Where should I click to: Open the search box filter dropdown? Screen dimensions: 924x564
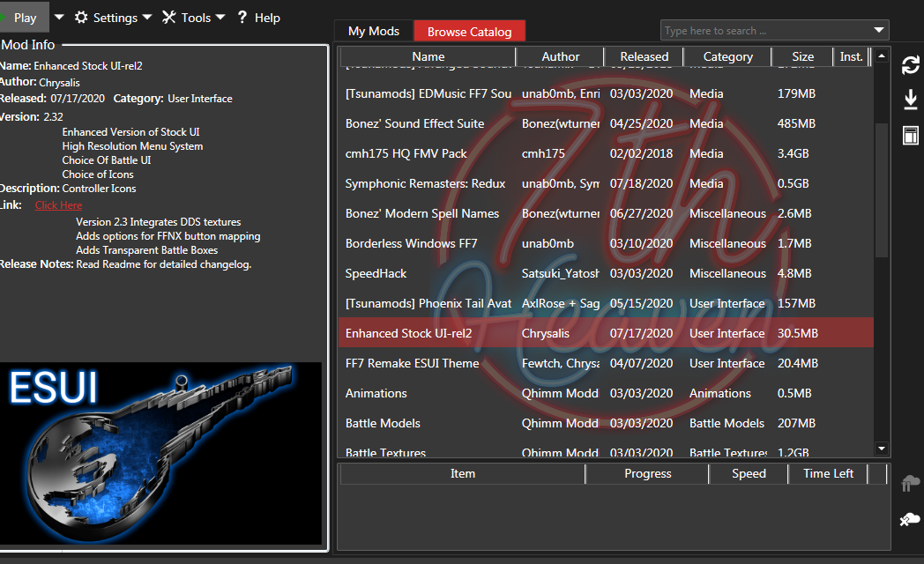[x=879, y=30]
